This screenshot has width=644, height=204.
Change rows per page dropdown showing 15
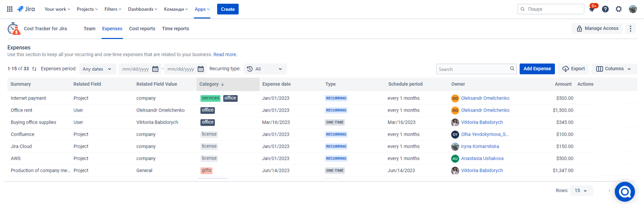click(581, 191)
